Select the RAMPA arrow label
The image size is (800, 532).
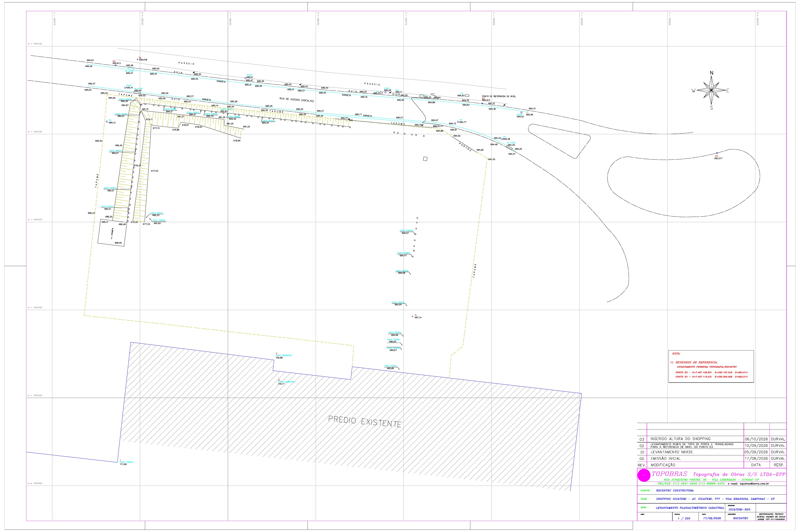click(x=112, y=233)
